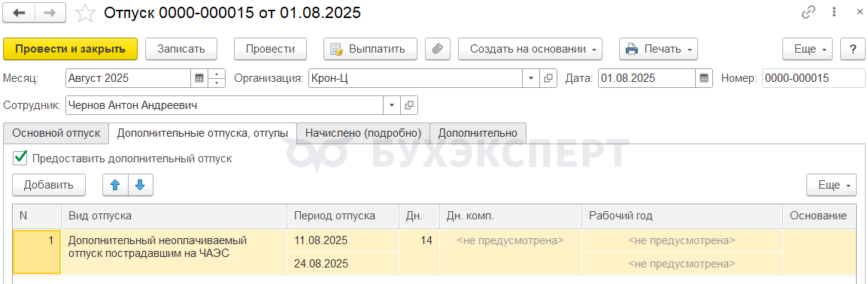Click the Номер input field
868x284 pixels.
[813, 78]
